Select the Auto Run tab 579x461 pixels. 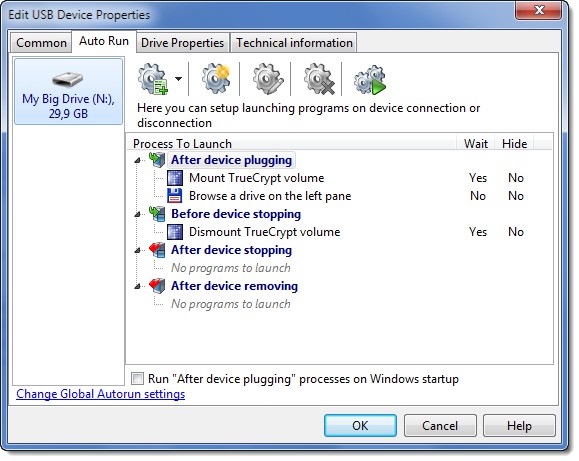pos(104,41)
